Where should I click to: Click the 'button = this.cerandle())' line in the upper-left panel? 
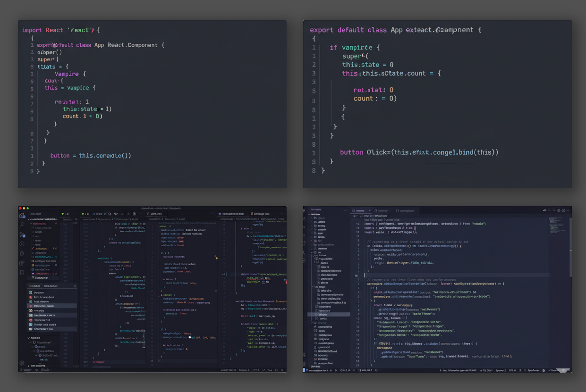click(91, 155)
